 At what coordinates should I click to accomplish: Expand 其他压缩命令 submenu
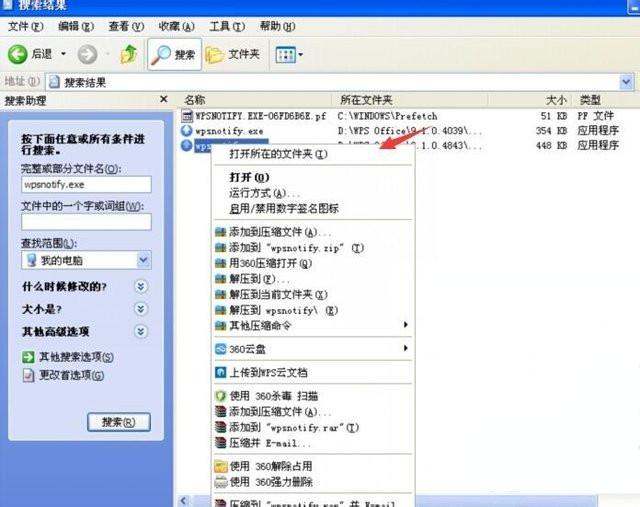pos(313,325)
